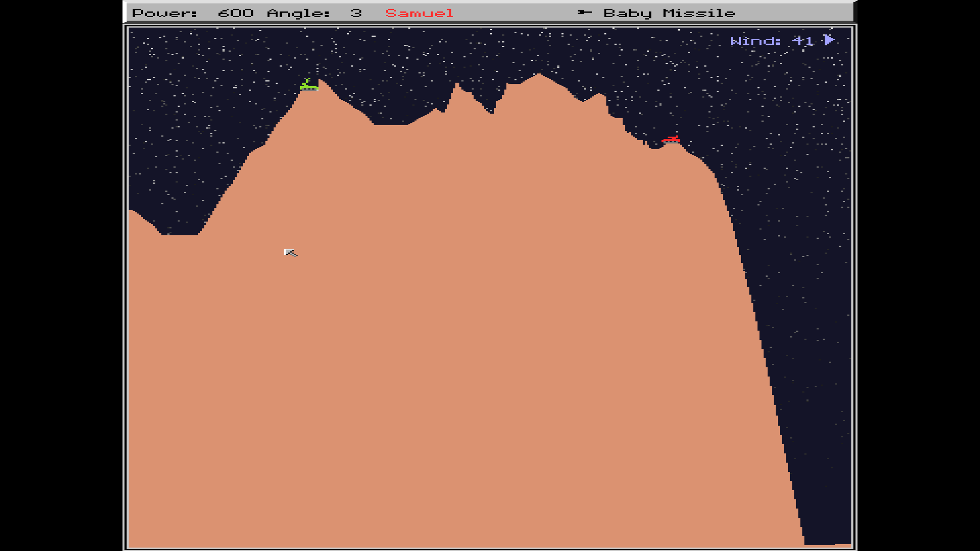Click the Baby Missile weapon icon
Viewport: 980px width, 551px height.
point(585,13)
